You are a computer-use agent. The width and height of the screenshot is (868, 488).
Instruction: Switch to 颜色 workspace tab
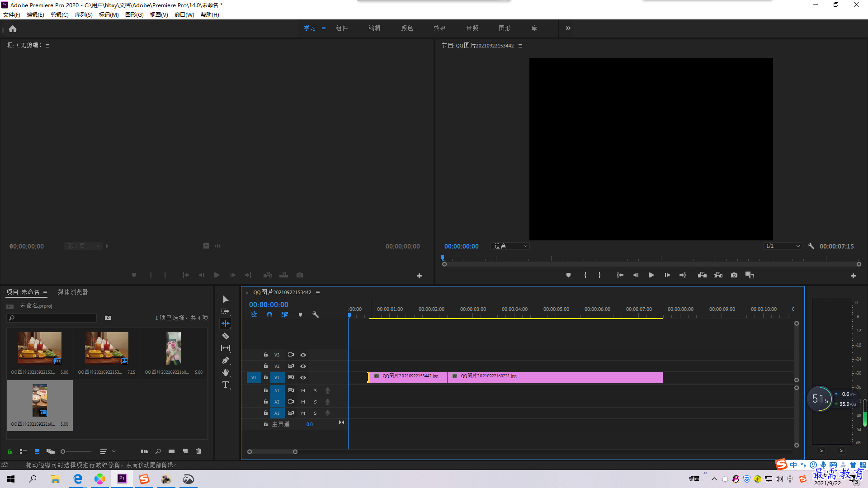[x=407, y=28]
